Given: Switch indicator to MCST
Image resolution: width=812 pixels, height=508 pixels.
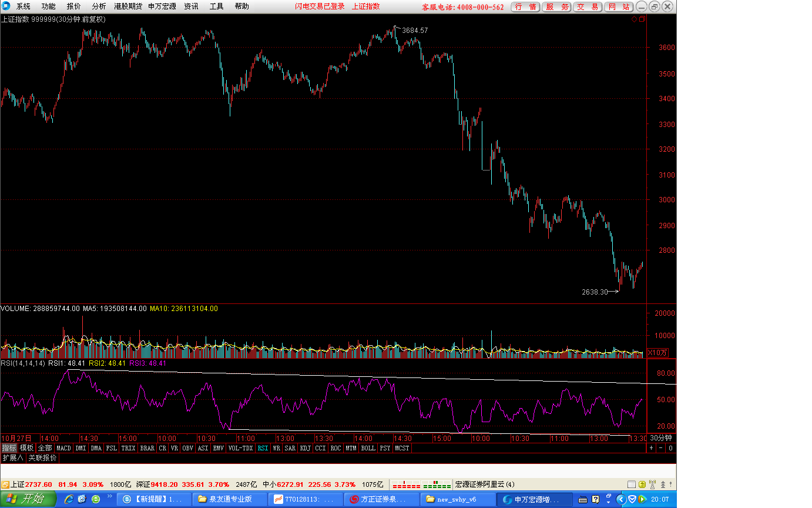Looking at the screenshot, I should [402, 448].
